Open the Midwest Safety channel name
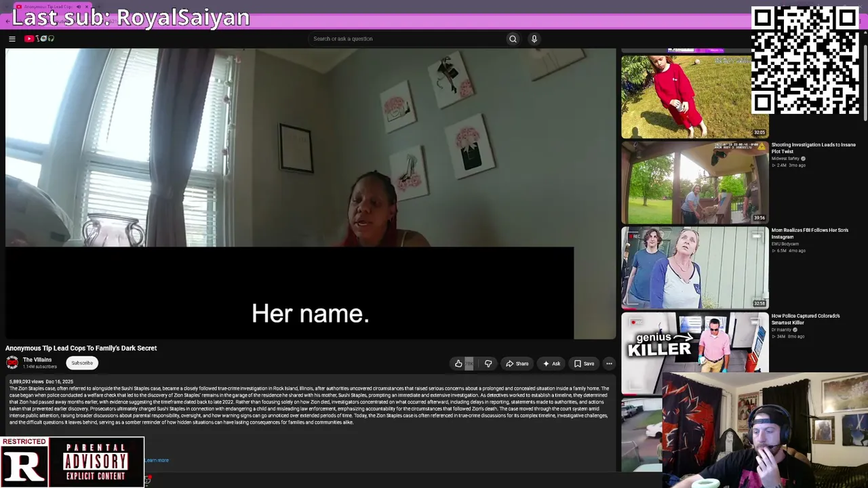The width and height of the screenshot is (868, 488). click(x=785, y=159)
